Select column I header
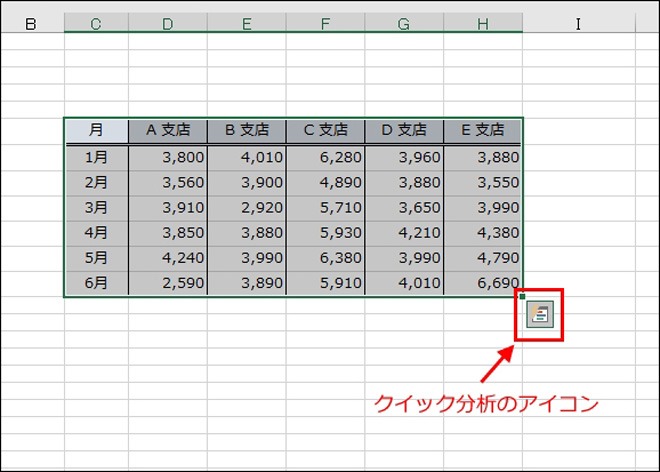660x472 pixels. [578, 23]
